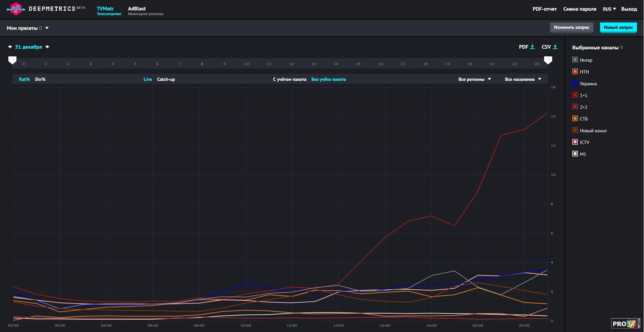Click the DeepMetrics logo icon
This screenshot has height=332, width=644.
coord(15,9)
